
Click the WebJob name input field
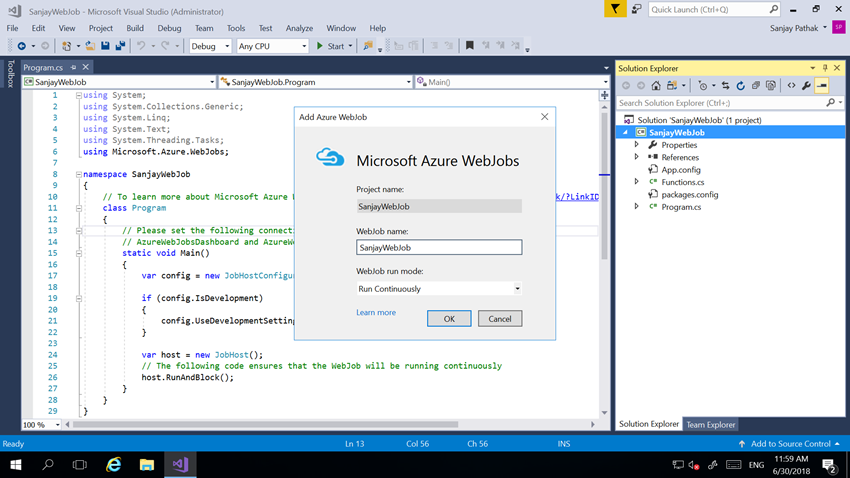coord(439,248)
